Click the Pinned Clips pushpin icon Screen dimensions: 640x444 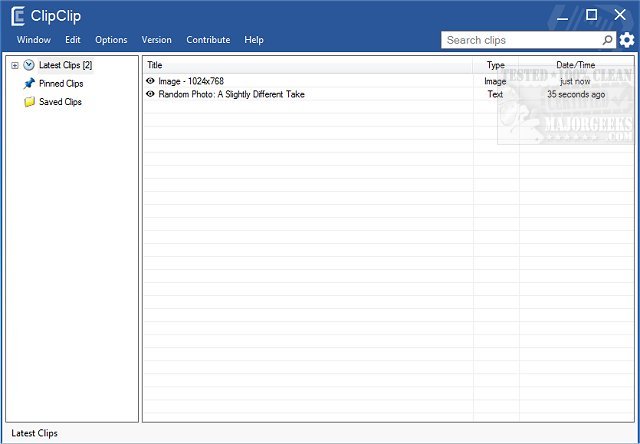(x=29, y=84)
